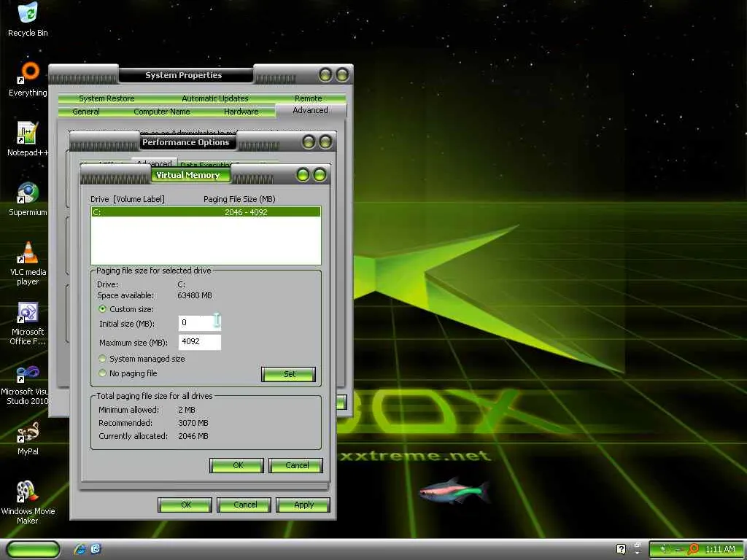
Task: Click the Set button
Action: click(289, 374)
